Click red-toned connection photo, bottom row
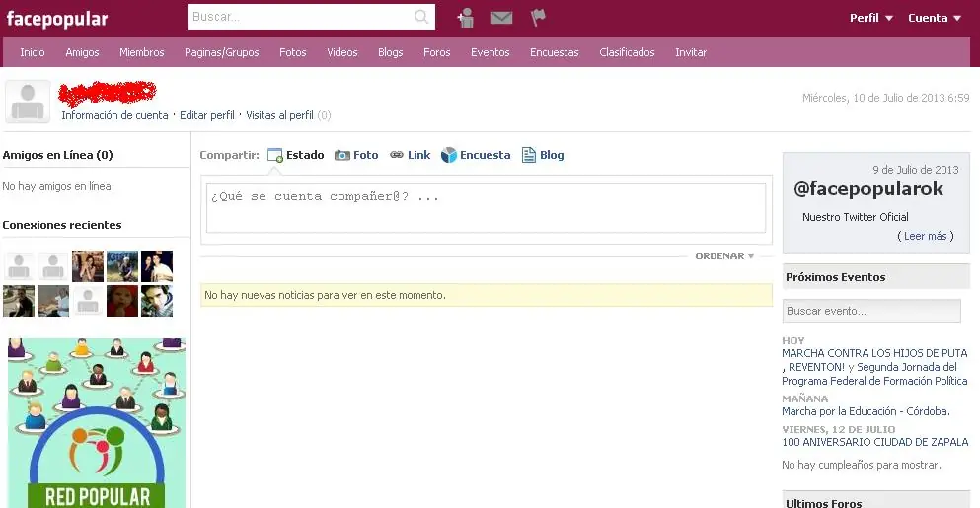This screenshot has width=980, height=508. pyautogui.click(x=121, y=301)
